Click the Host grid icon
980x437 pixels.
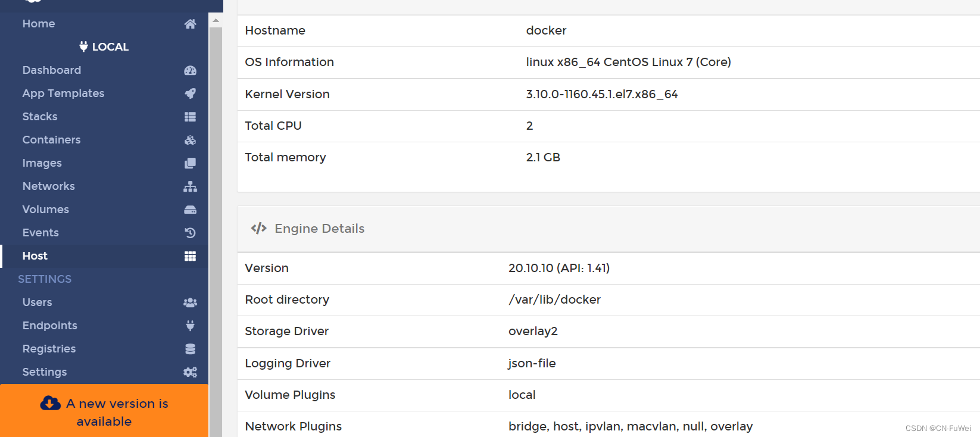pyautogui.click(x=190, y=256)
